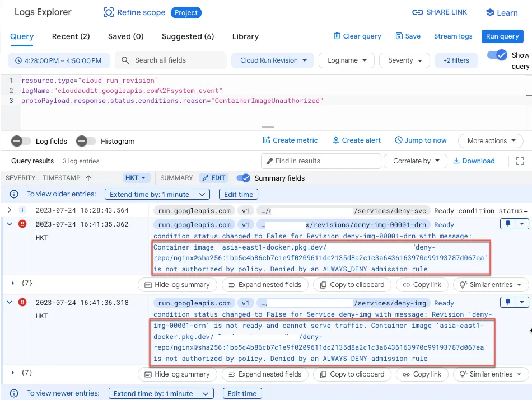Click Copy to clipboard for first expanded entry
532x400 pixels.
[352, 285]
